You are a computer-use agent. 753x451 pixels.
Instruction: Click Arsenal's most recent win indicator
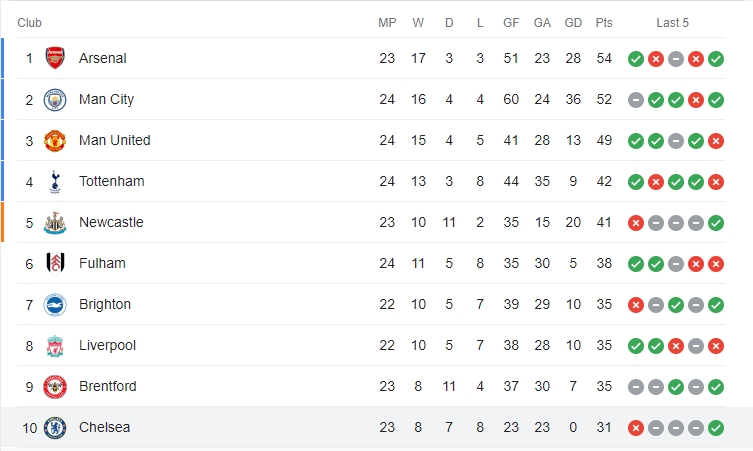pos(716,59)
